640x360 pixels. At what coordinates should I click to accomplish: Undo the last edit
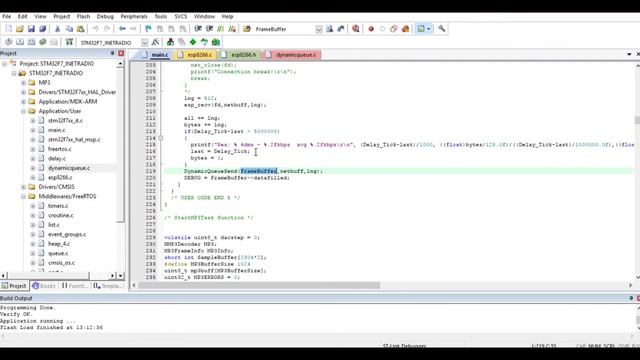pos(96,29)
